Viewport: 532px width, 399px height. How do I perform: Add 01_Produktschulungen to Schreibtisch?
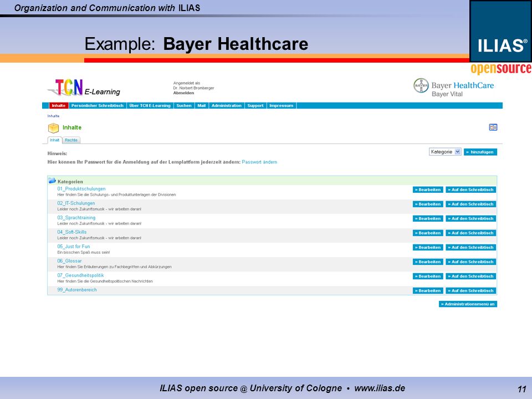pyautogui.click(x=470, y=190)
